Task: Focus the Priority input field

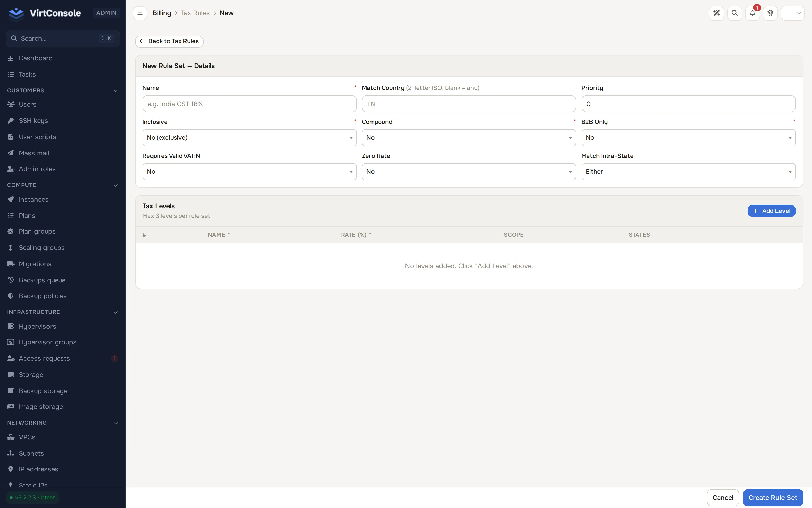Action: tap(688, 104)
